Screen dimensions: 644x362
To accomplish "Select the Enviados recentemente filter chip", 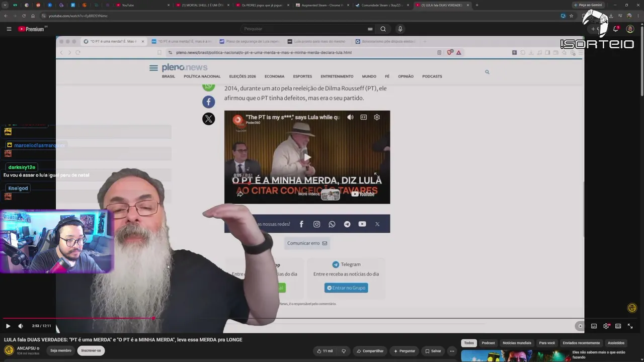I will 581,343.
